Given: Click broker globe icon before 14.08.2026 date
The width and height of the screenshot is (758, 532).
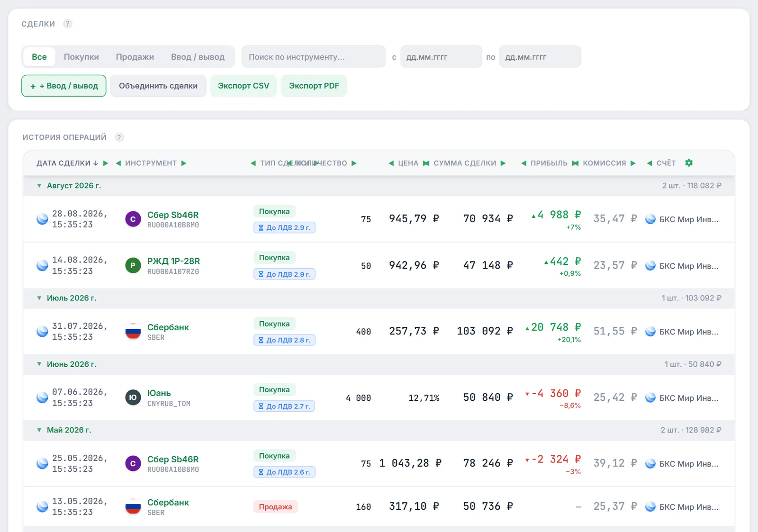Looking at the screenshot, I should pos(42,265).
